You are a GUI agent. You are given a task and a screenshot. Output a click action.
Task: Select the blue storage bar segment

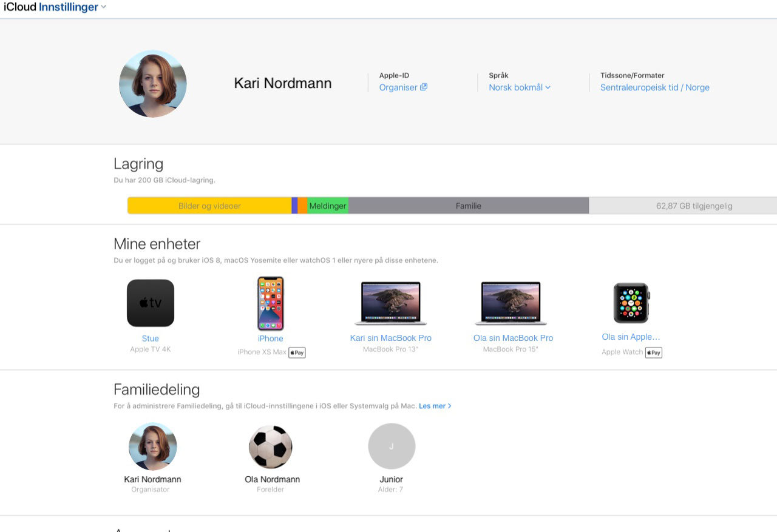point(294,206)
